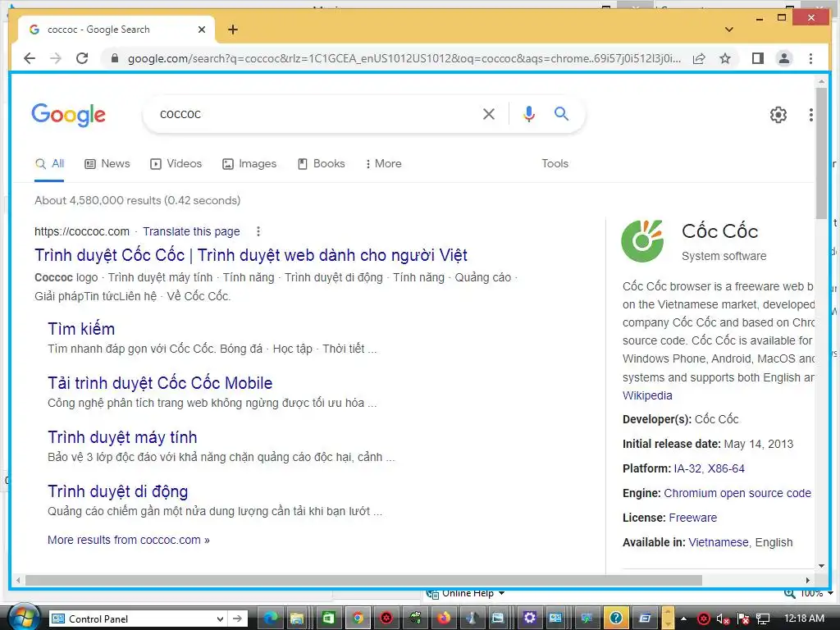The height and width of the screenshot is (630, 840).
Task: Bookmark this page with the star icon
Action: (725, 58)
